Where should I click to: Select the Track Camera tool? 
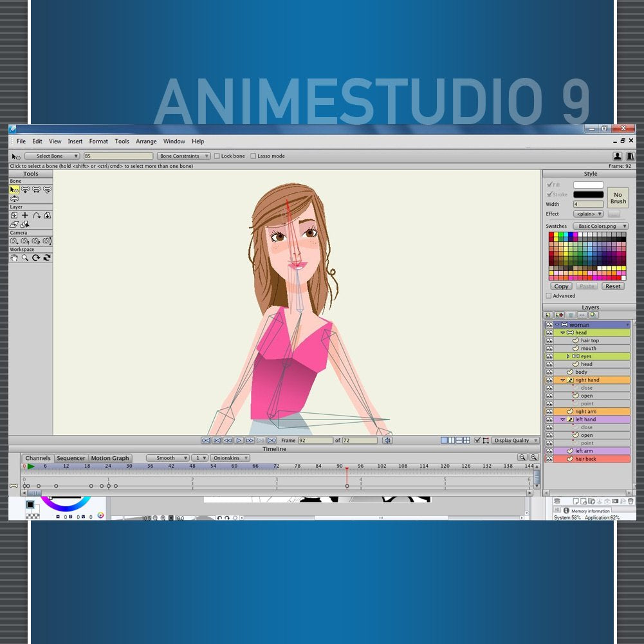pos(14,241)
